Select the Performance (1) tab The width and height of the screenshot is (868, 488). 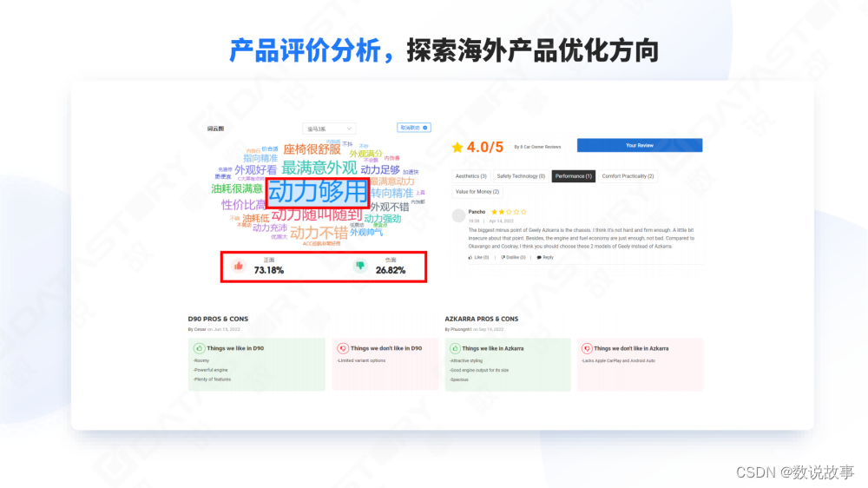(574, 176)
